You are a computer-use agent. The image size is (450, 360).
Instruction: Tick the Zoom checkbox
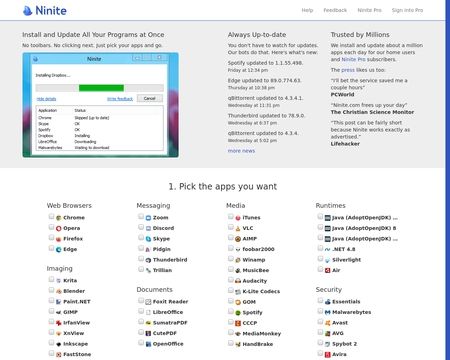pos(141,217)
